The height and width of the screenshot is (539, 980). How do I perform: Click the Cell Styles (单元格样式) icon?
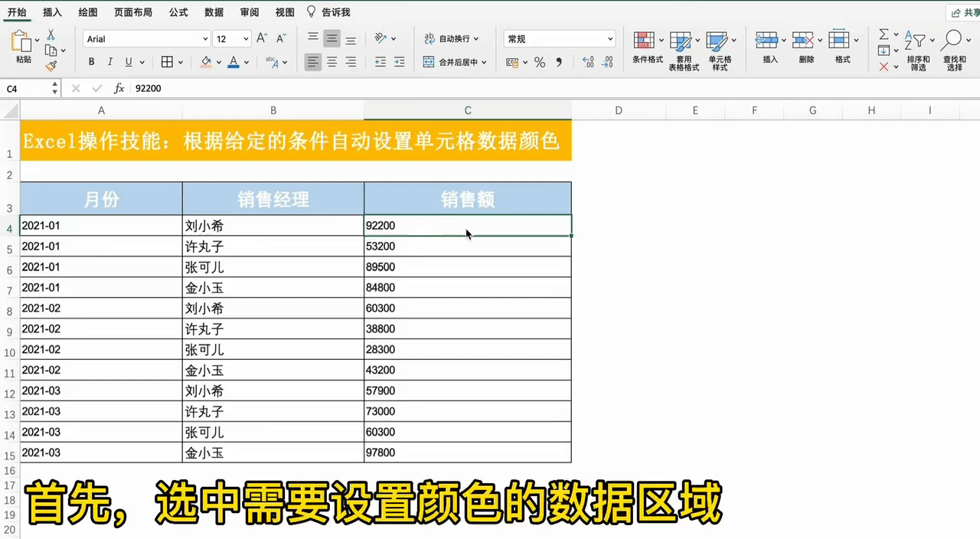point(717,41)
